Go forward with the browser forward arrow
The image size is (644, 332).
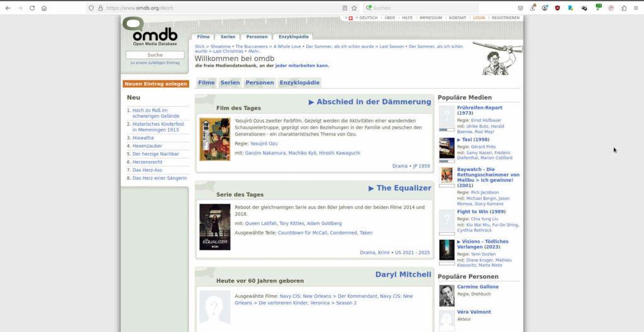(19, 8)
